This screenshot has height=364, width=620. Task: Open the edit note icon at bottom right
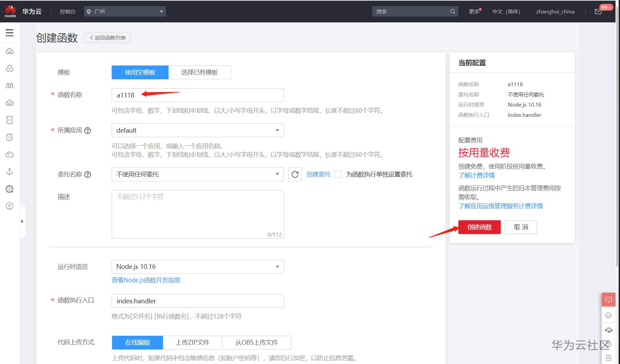point(609,358)
